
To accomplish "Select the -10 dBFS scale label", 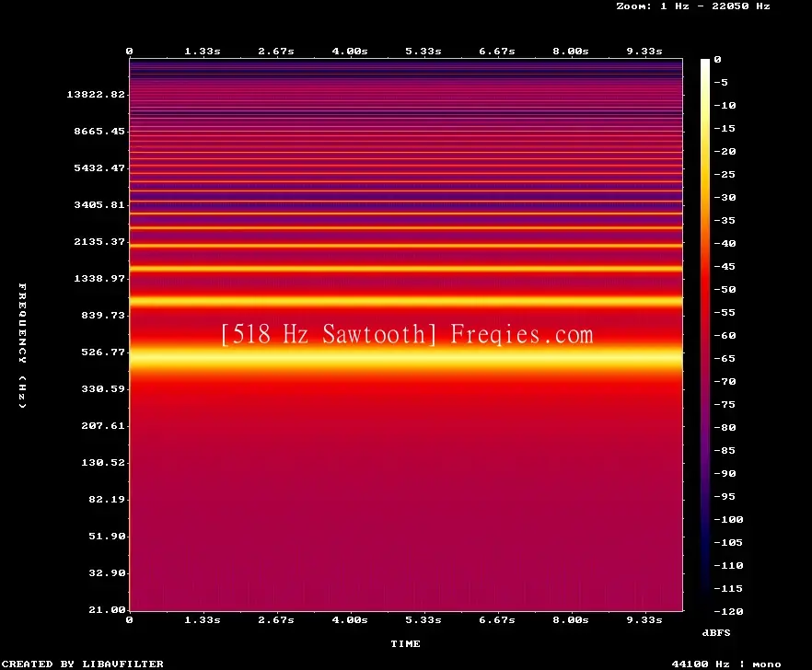I will click(725, 106).
